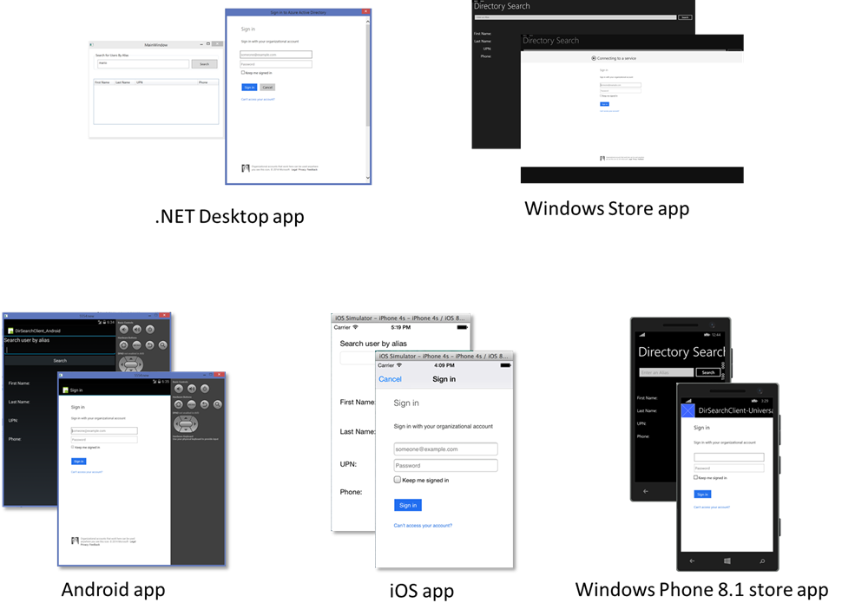Tap blue Sign in button on Windows Phone

pos(702,494)
